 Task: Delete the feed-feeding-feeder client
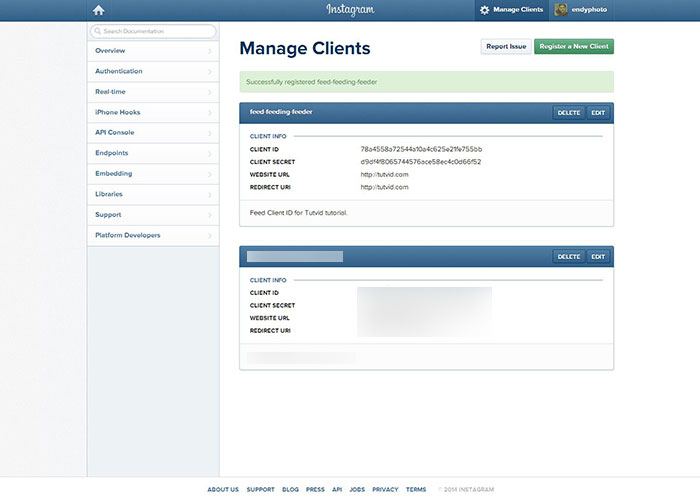click(568, 113)
